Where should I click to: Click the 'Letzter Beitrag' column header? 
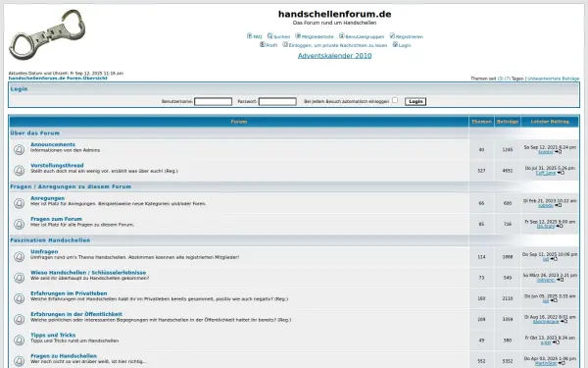pos(550,122)
